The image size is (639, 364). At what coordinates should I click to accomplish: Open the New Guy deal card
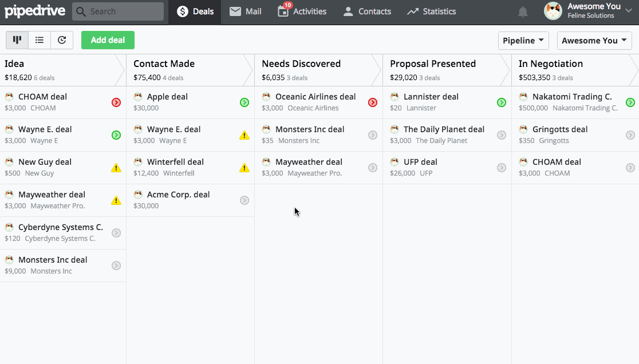63,168
